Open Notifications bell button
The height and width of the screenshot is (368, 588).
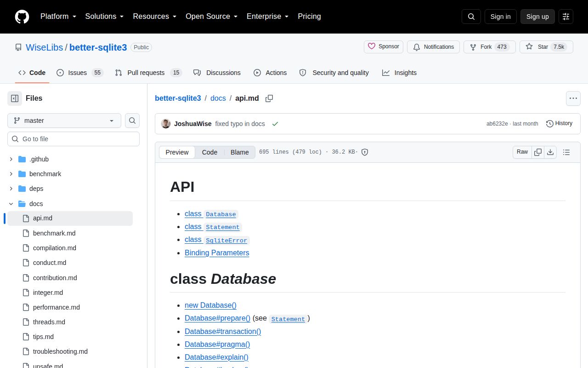tap(433, 47)
